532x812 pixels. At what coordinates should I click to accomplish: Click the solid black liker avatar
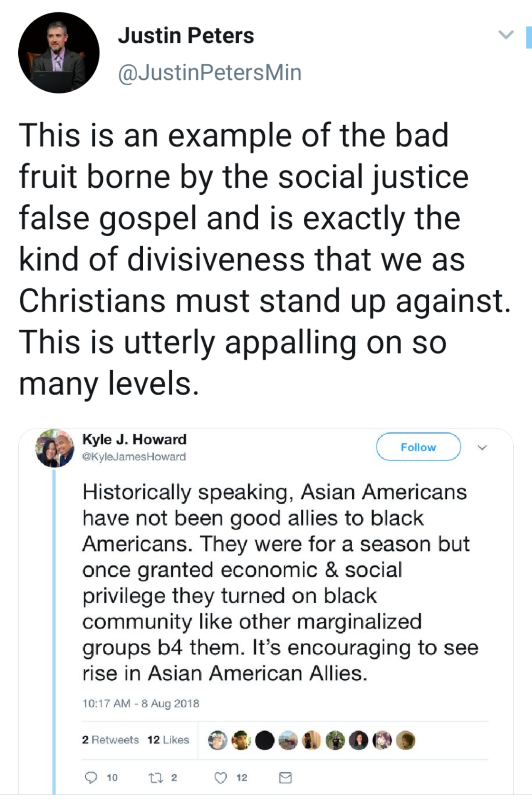(265, 740)
